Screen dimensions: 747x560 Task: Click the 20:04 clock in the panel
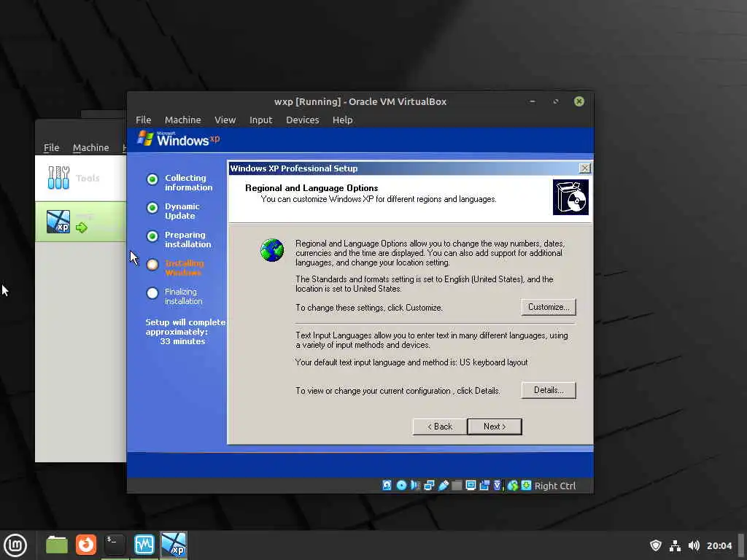click(x=719, y=545)
